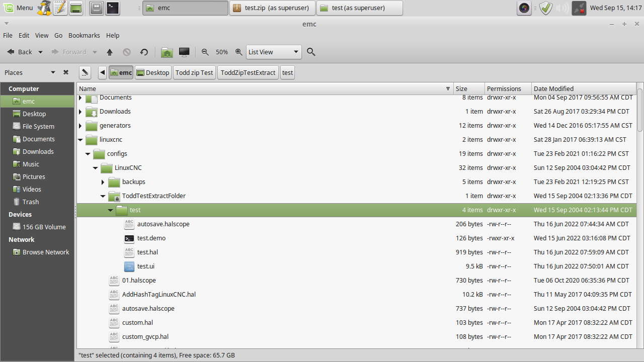Viewport: 644px width, 362px height.
Task: Open the notepad text editor launcher
Action: (60, 8)
